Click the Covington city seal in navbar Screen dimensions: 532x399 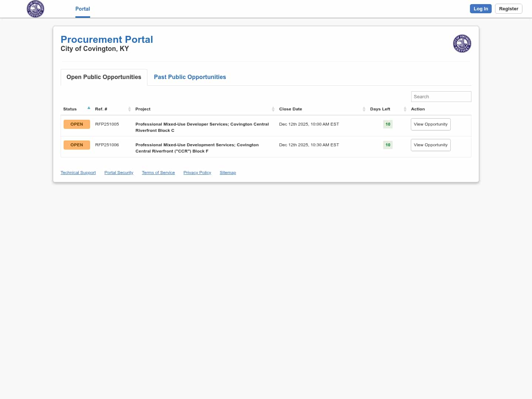click(x=35, y=9)
